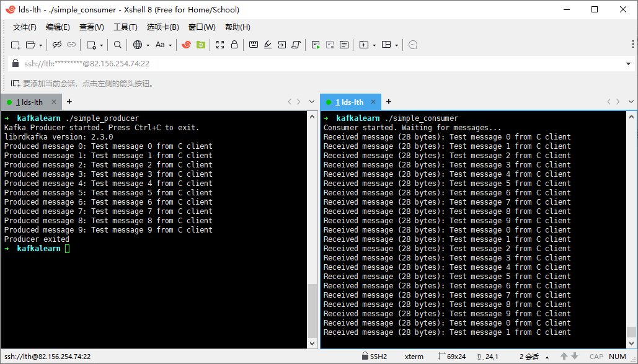Open the speech bubble help icon
Viewport: 638px width, 364px height.
coord(414,45)
